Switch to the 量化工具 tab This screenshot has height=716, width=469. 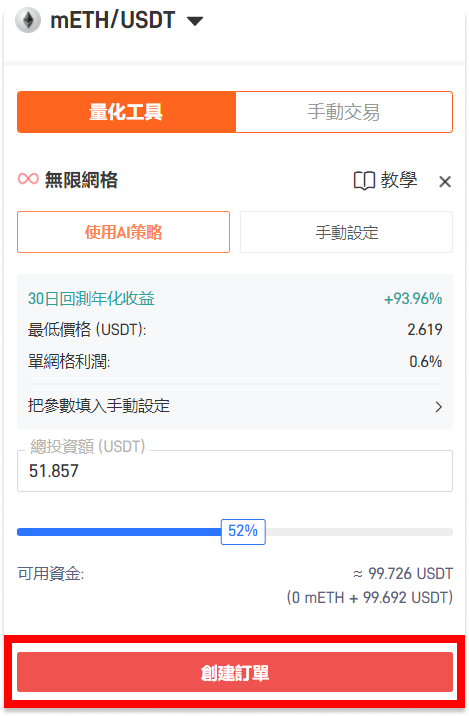pos(126,112)
